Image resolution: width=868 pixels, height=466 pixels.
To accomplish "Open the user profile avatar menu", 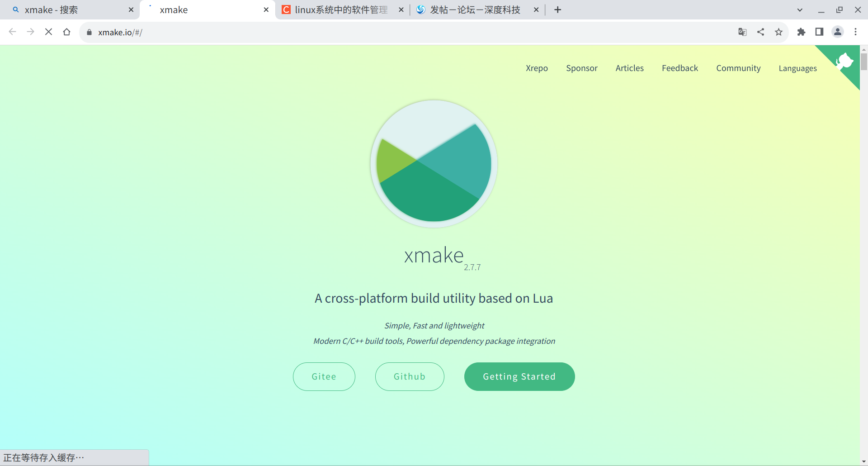I will [x=838, y=32].
